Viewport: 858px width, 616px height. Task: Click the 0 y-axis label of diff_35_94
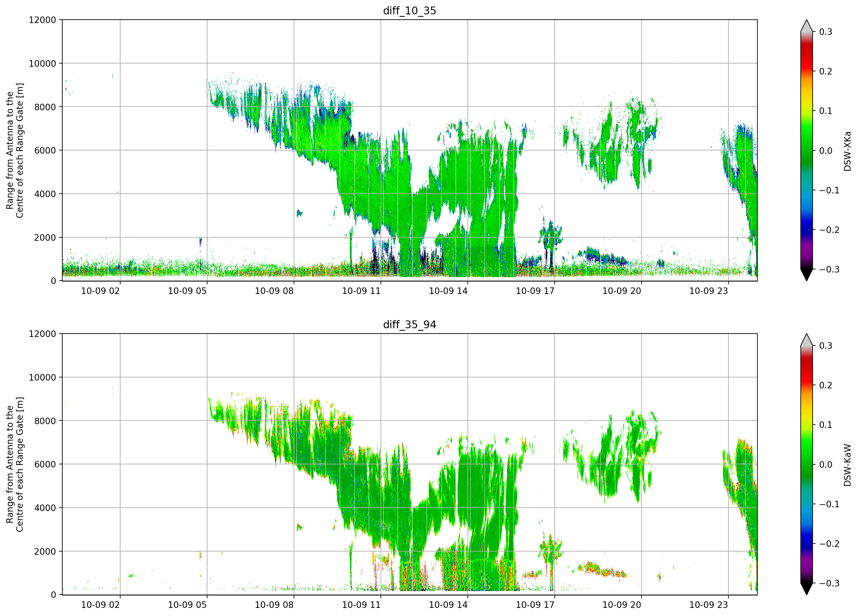[x=53, y=595]
